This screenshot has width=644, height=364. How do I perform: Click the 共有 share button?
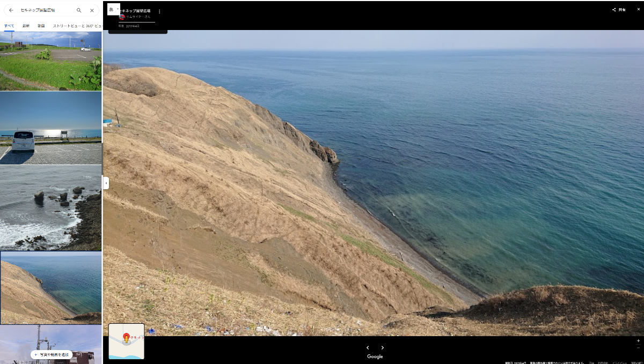[x=619, y=10]
